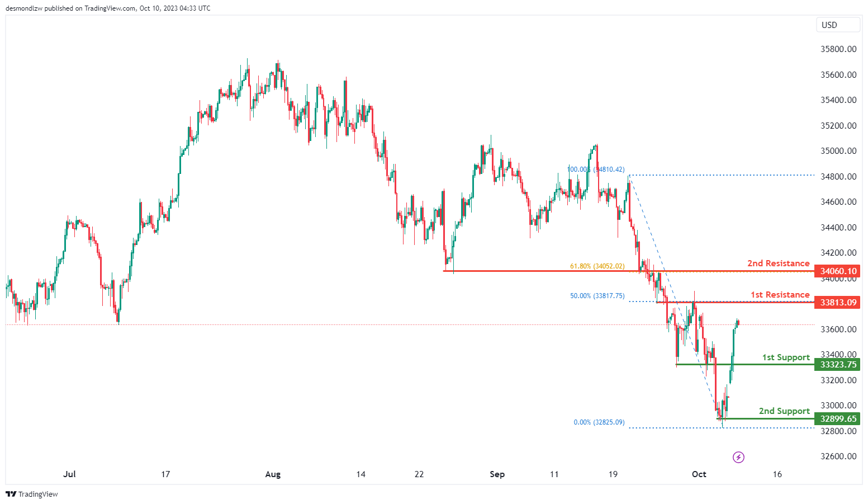
Task: Click the purple lightning bolt icon
Action: pyautogui.click(x=738, y=458)
